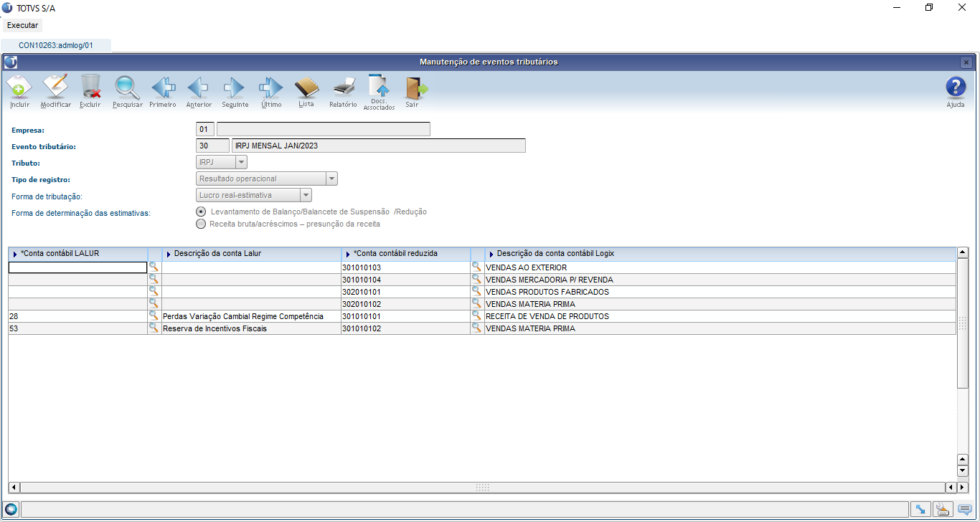Screen dimensions: 980x522
Task: Select cell VENDAS AO EXTERIOR
Action: (x=720, y=267)
